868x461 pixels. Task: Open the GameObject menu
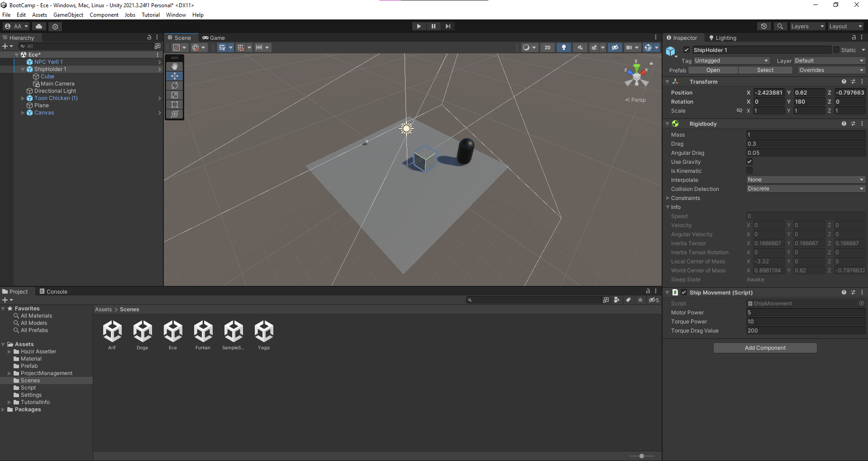point(68,15)
